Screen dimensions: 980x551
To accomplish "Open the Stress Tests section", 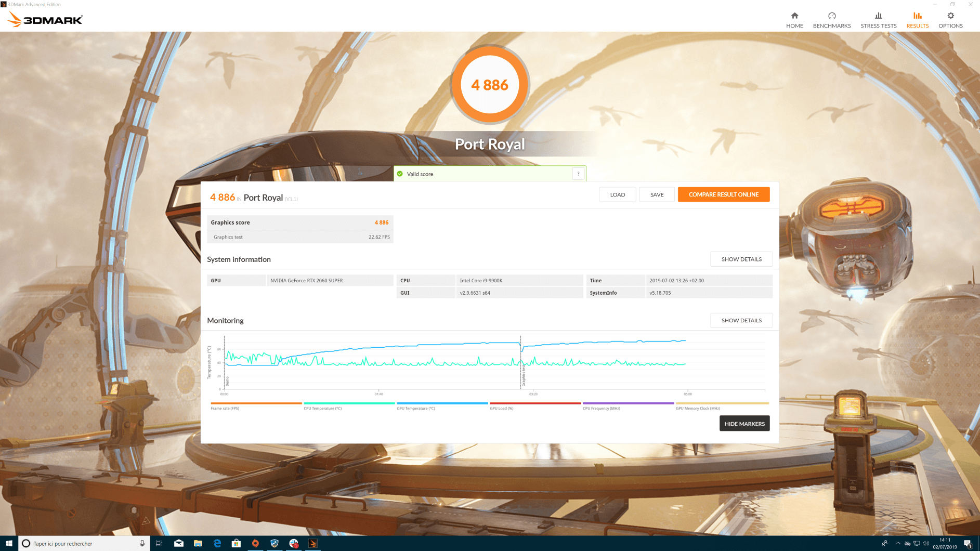I will pyautogui.click(x=879, y=20).
